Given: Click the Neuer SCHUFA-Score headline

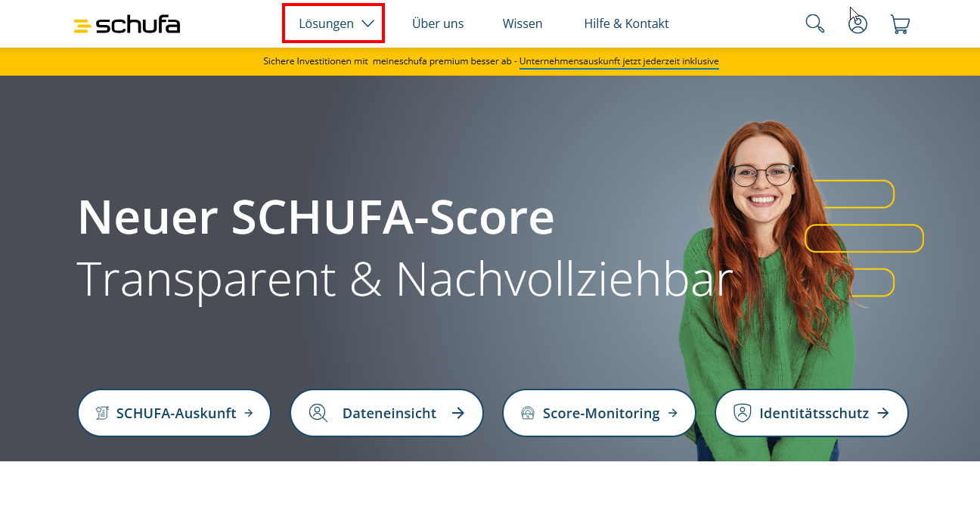Looking at the screenshot, I should (316, 217).
